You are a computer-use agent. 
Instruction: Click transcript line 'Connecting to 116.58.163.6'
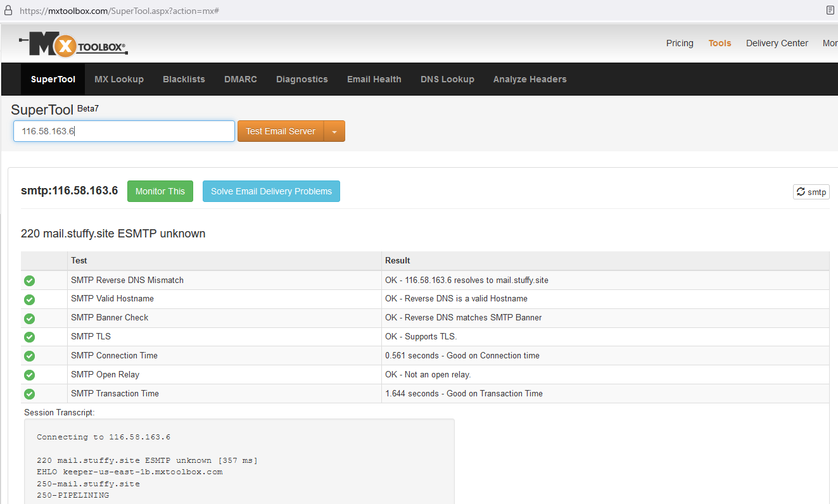pyautogui.click(x=103, y=437)
